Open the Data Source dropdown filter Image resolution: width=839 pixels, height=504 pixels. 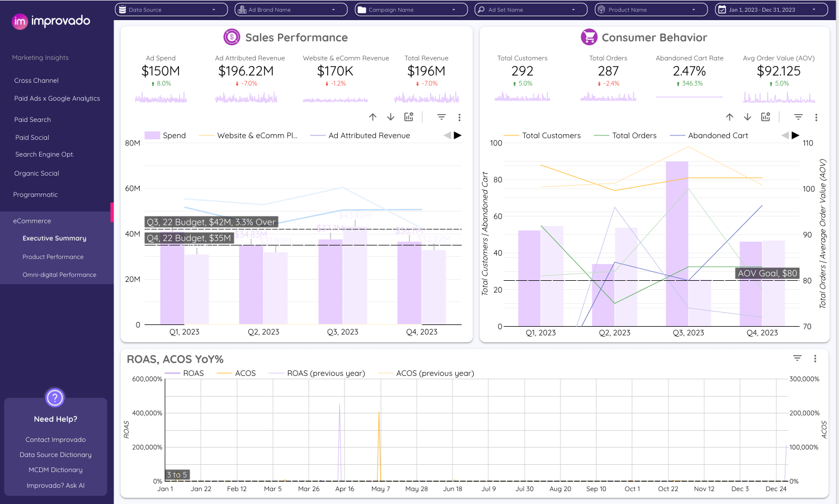171,10
